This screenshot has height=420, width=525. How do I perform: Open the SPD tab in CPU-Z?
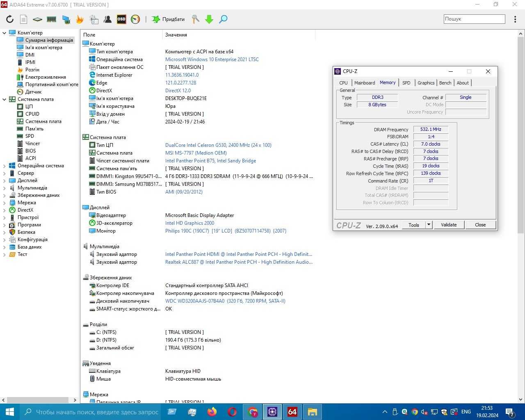406,83
